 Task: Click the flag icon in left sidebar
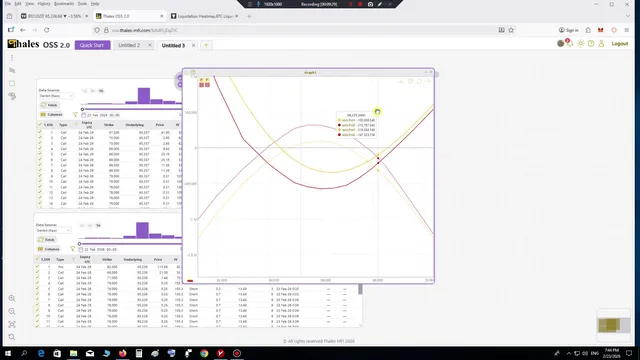tap(12, 71)
